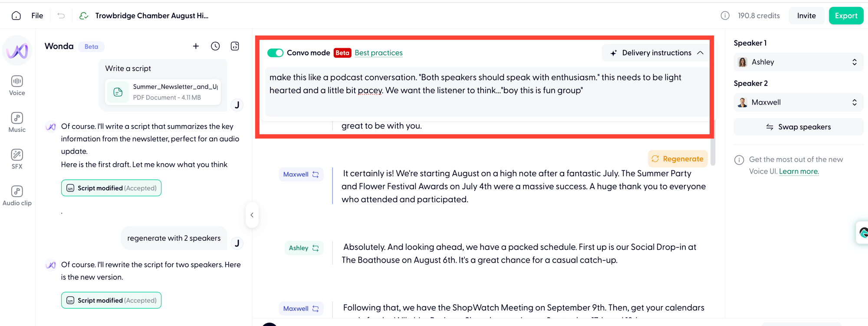This screenshot has height=326, width=868.
Task: Open Speaker 2 Maxwell voice dropdown
Action: coord(798,102)
